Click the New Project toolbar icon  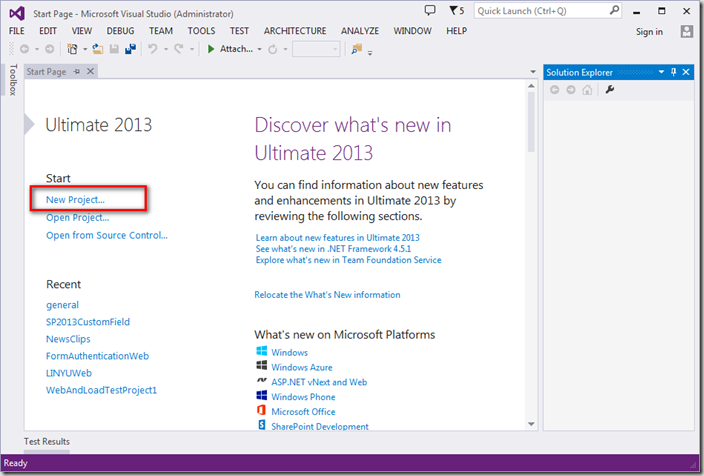(x=72, y=49)
